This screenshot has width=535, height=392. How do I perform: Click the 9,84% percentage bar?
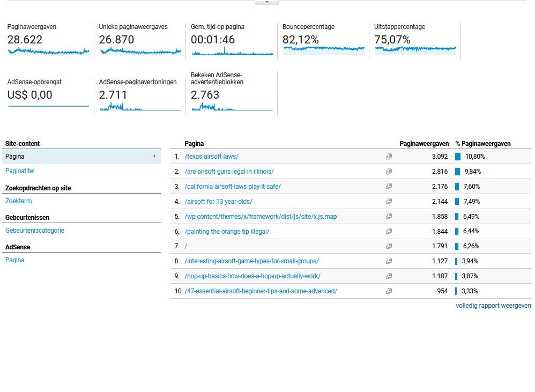[458, 172]
